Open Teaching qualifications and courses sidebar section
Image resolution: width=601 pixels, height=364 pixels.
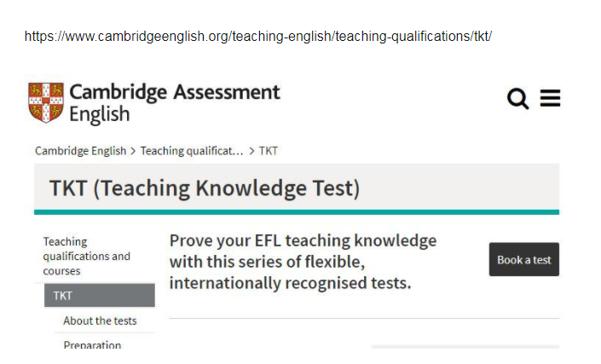point(87,256)
